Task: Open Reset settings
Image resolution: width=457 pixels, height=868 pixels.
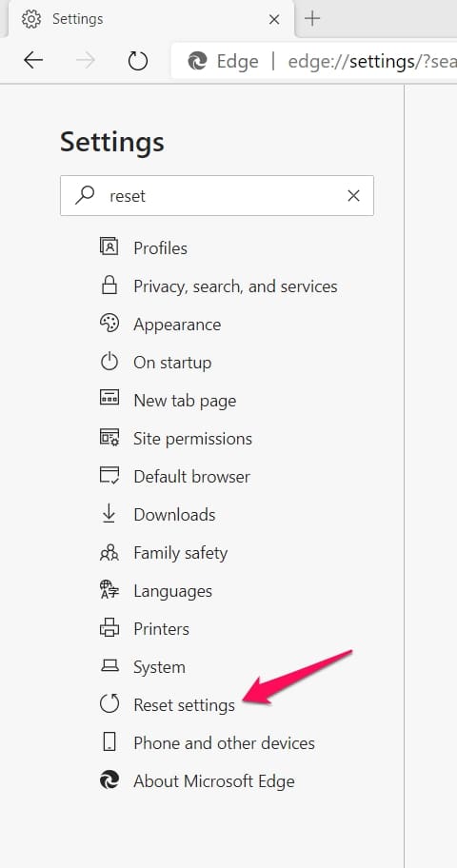Action: (184, 704)
